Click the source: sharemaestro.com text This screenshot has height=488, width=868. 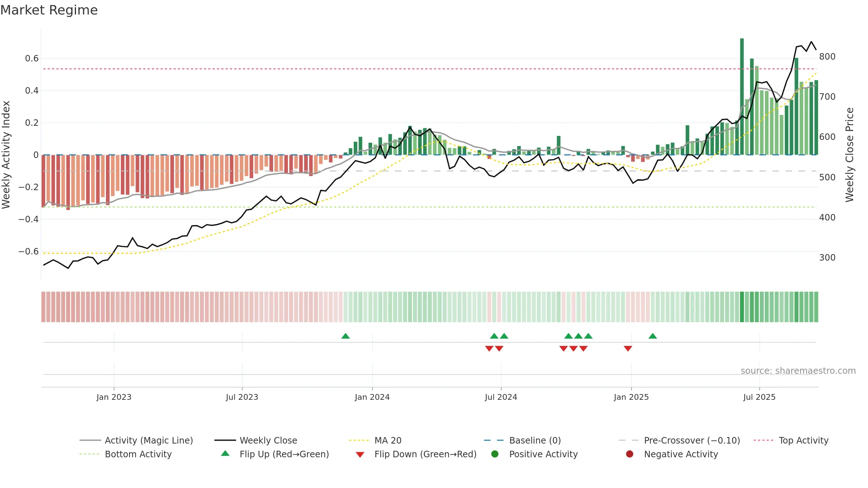798,371
